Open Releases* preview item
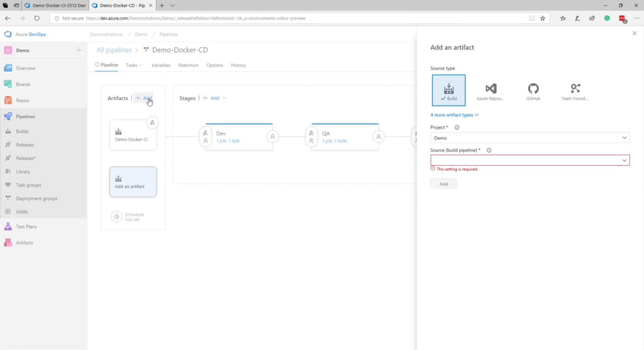 43,158
